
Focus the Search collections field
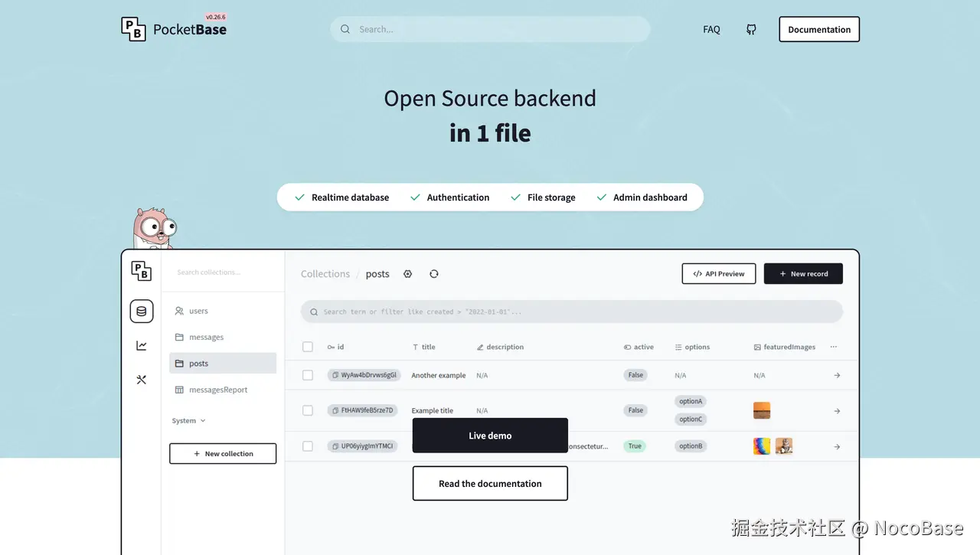tap(223, 272)
